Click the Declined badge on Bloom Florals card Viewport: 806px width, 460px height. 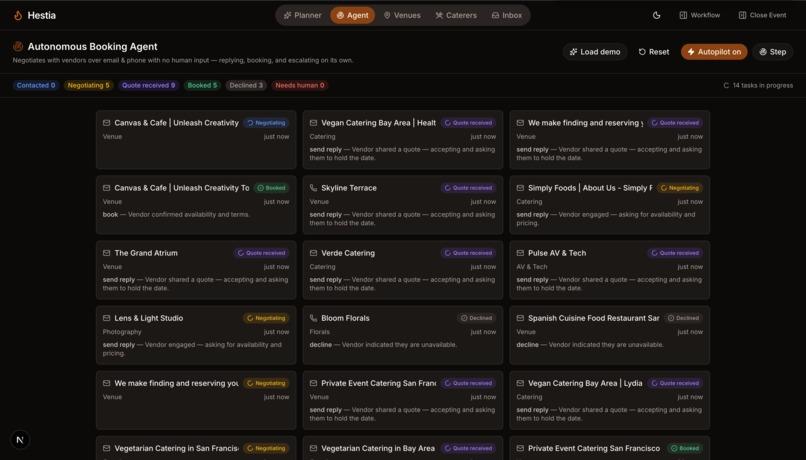tap(477, 318)
